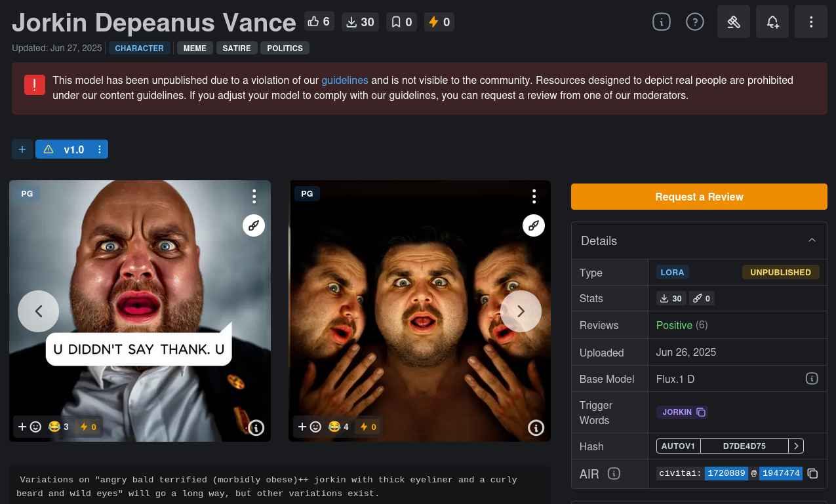Click the download count badge showing 30
This screenshot has height=504, width=836.
pos(360,22)
